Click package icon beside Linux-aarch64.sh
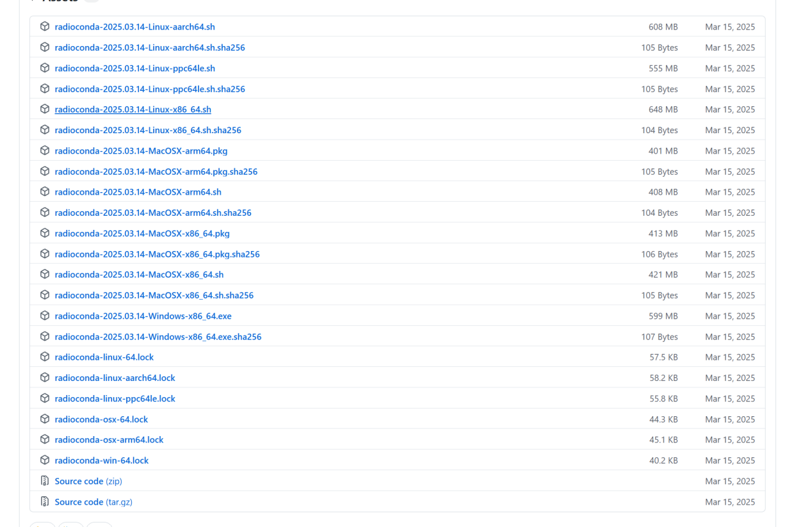The image size is (812, 527). click(x=45, y=27)
